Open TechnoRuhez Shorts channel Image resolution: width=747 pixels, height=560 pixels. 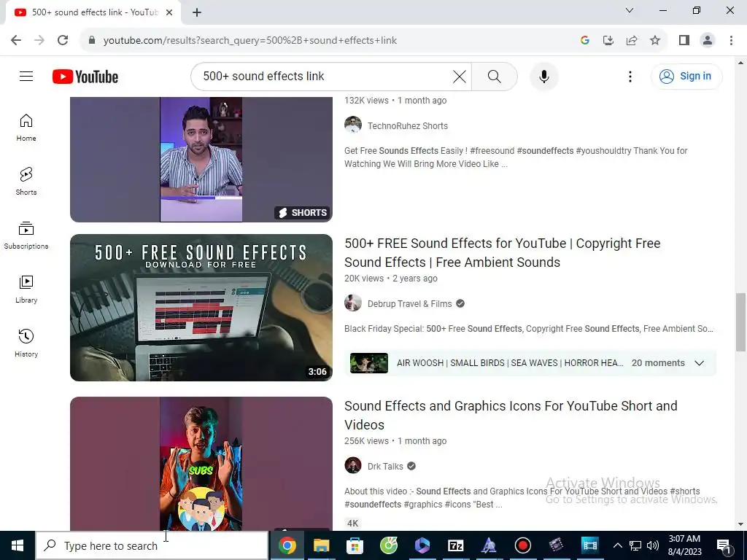click(x=407, y=125)
